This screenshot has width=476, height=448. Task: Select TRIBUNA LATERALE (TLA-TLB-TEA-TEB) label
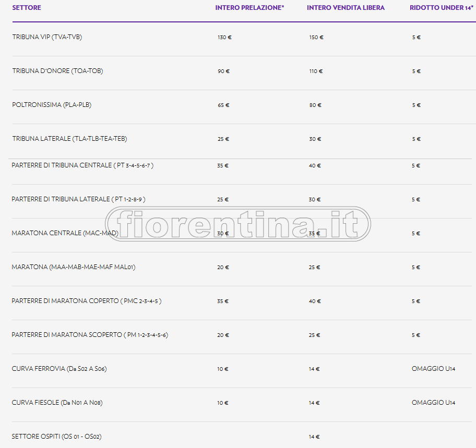point(69,139)
